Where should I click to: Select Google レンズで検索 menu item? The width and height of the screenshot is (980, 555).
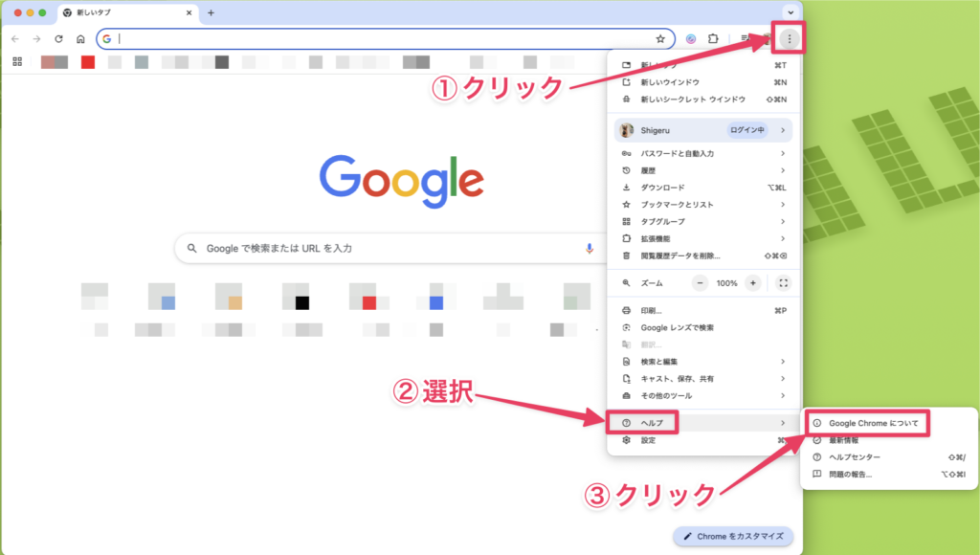tap(703, 327)
